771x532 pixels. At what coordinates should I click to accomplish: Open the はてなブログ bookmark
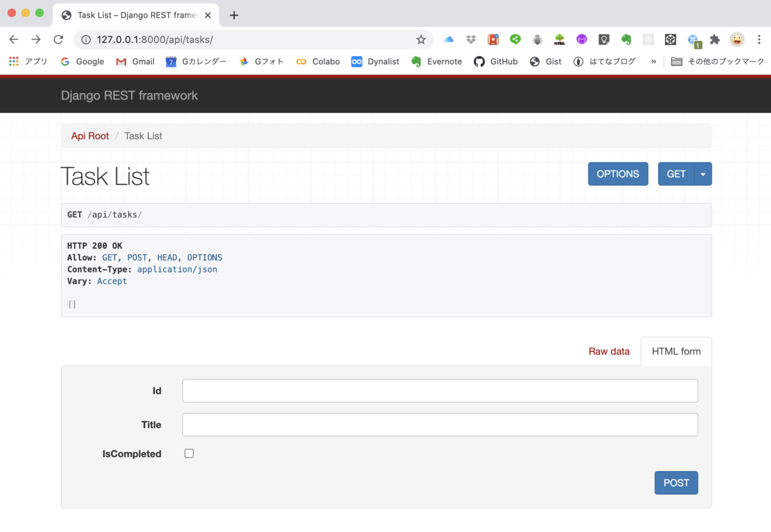point(605,62)
